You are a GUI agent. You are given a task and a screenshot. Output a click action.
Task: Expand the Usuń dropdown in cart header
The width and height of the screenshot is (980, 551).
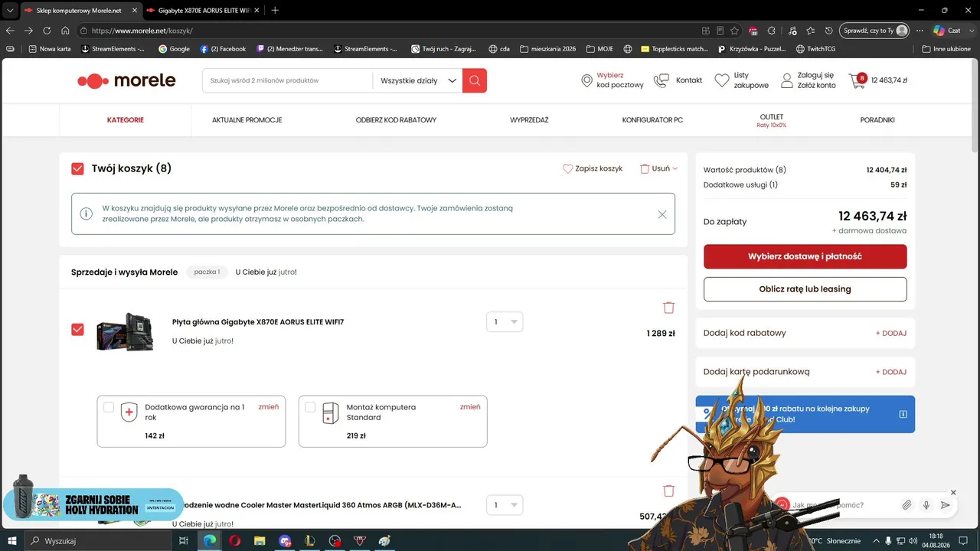click(x=658, y=168)
